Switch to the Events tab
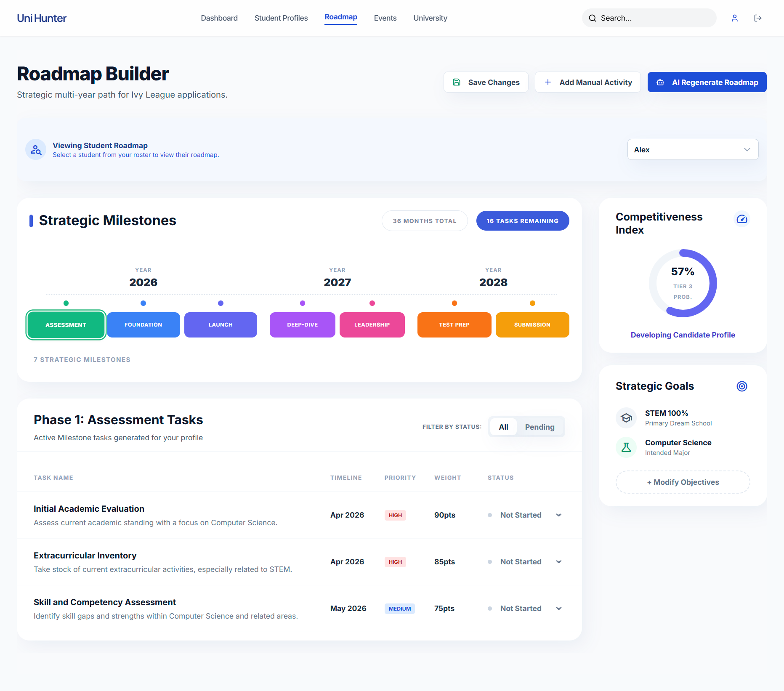The width and height of the screenshot is (784, 691). (x=385, y=18)
